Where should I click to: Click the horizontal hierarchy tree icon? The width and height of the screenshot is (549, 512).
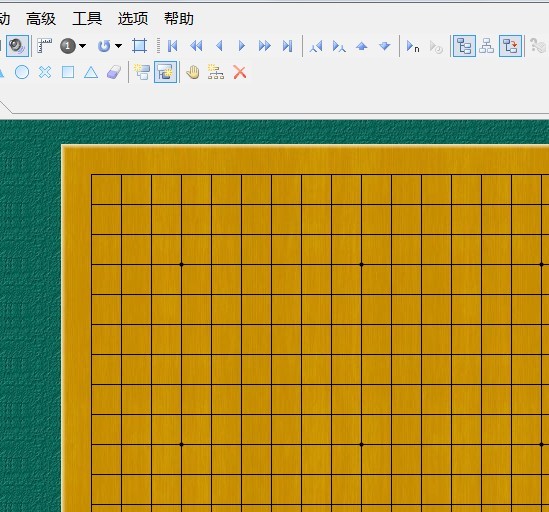(x=487, y=46)
